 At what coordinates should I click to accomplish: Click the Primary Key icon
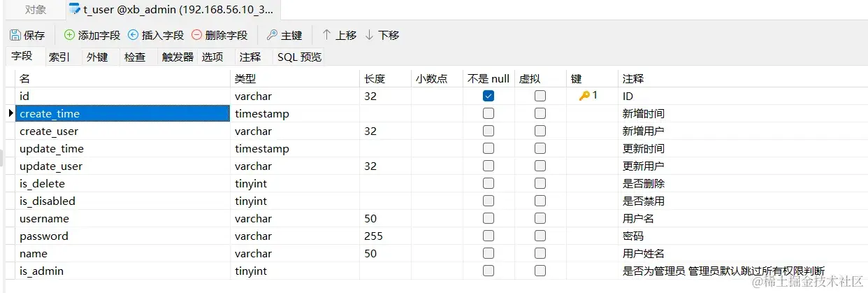pyautogui.click(x=273, y=35)
